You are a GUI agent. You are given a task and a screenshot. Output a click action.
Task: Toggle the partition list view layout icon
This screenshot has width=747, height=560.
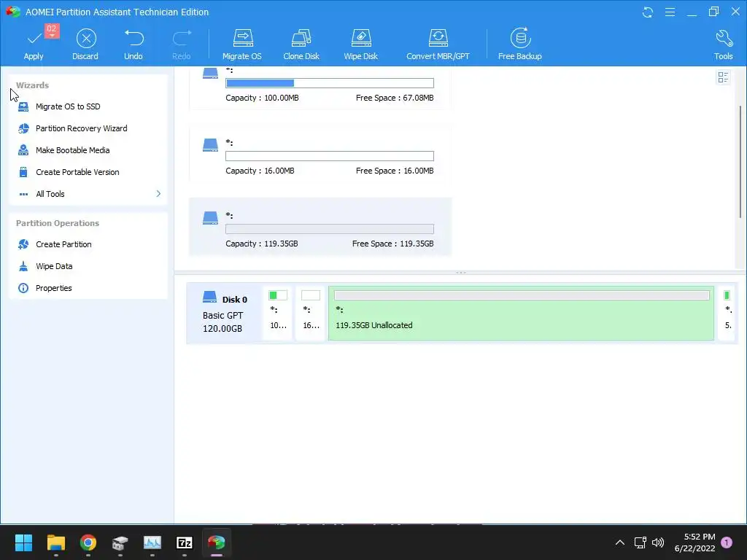(723, 77)
